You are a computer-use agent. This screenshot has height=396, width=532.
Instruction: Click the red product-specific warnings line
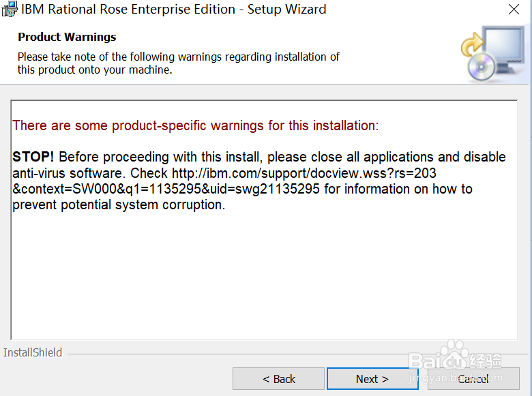196,126
